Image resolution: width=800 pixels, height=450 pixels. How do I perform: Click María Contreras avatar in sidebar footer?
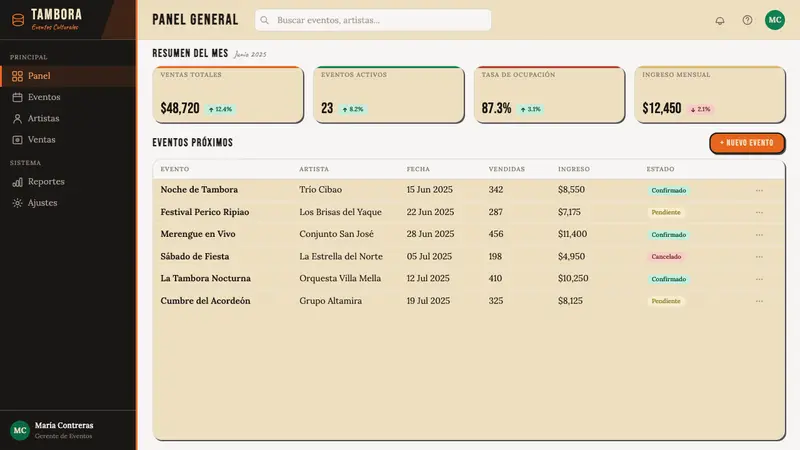click(x=20, y=430)
